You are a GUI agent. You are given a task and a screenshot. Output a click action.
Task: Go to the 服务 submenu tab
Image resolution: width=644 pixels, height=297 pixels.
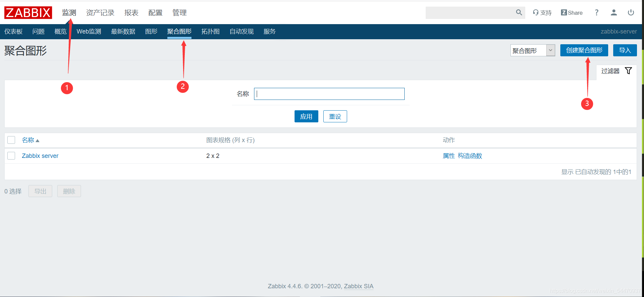(269, 32)
